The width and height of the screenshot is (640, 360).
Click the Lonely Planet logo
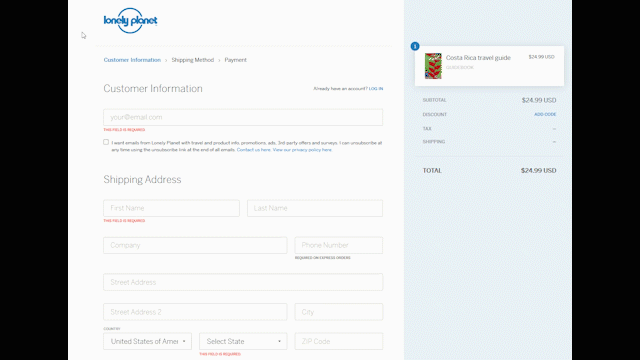click(x=130, y=20)
